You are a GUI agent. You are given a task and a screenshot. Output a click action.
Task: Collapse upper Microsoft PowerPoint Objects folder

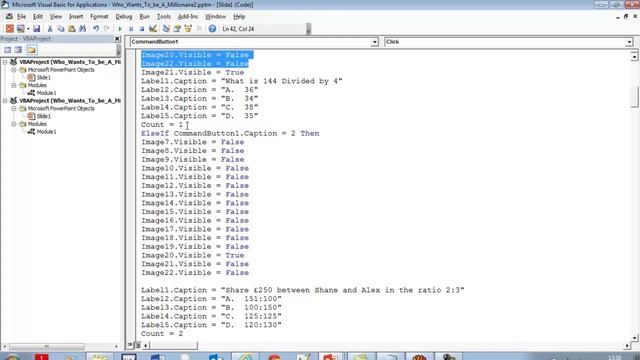pyautogui.click(x=14, y=70)
